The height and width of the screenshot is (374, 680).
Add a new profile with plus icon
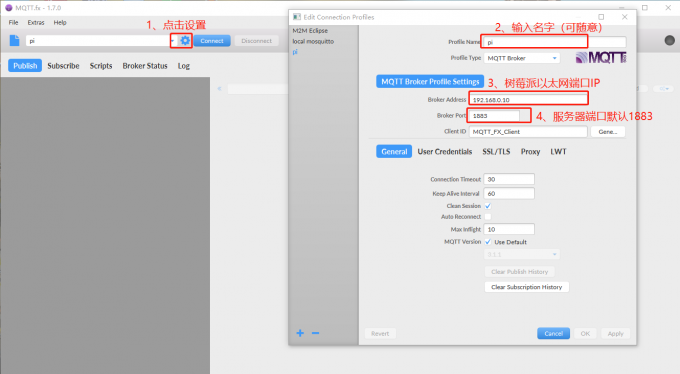coord(300,333)
